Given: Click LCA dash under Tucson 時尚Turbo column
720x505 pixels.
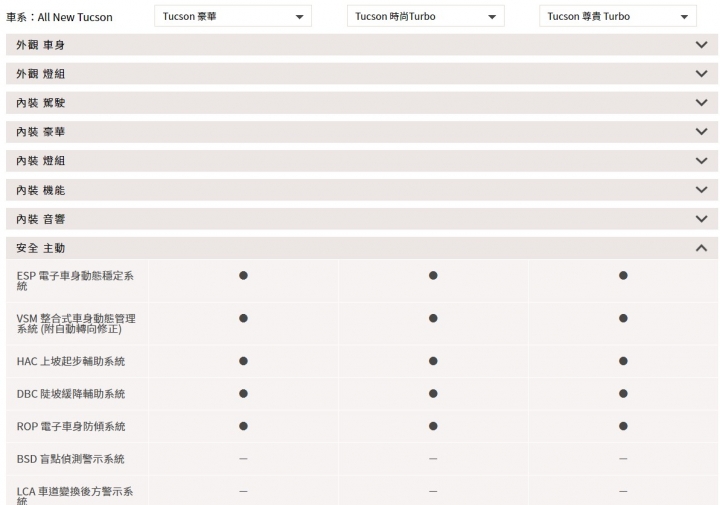Looking at the screenshot, I should click(x=433, y=491).
